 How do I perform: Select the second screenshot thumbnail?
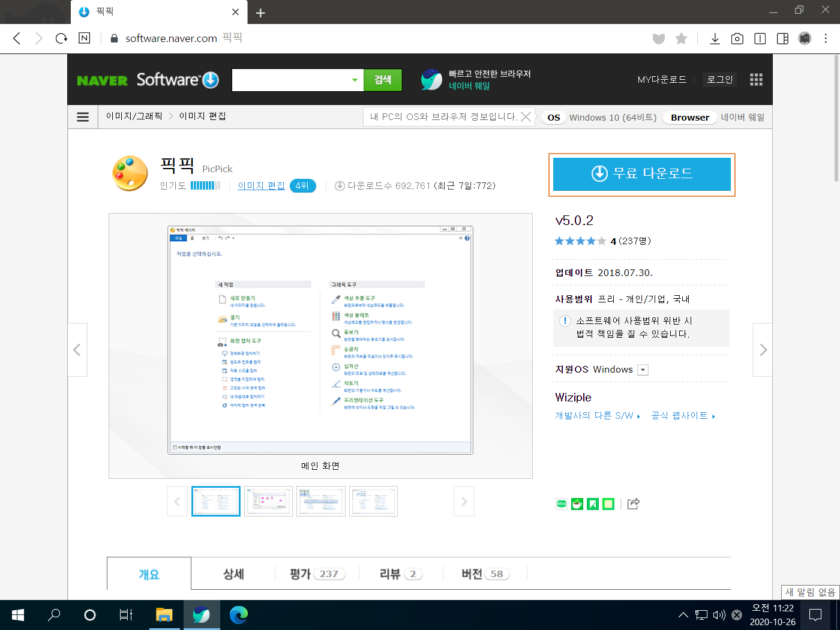click(x=268, y=501)
